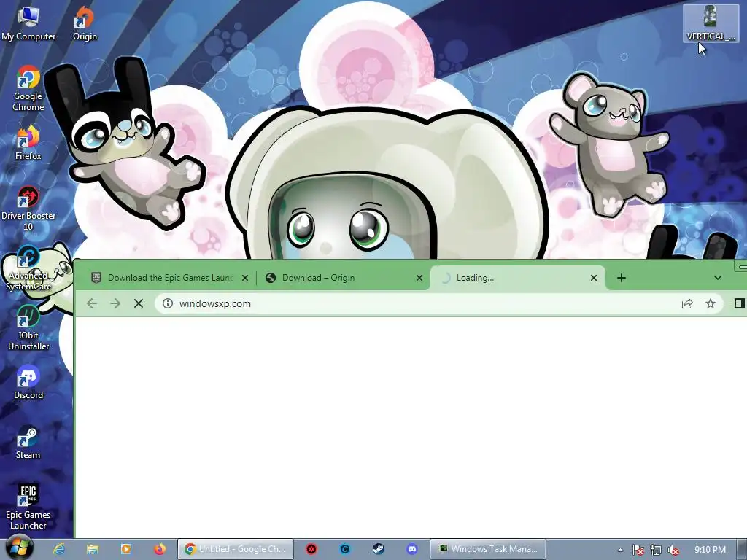Select the Discord desktop shortcut
This screenshot has width=747, height=560.
(28, 383)
